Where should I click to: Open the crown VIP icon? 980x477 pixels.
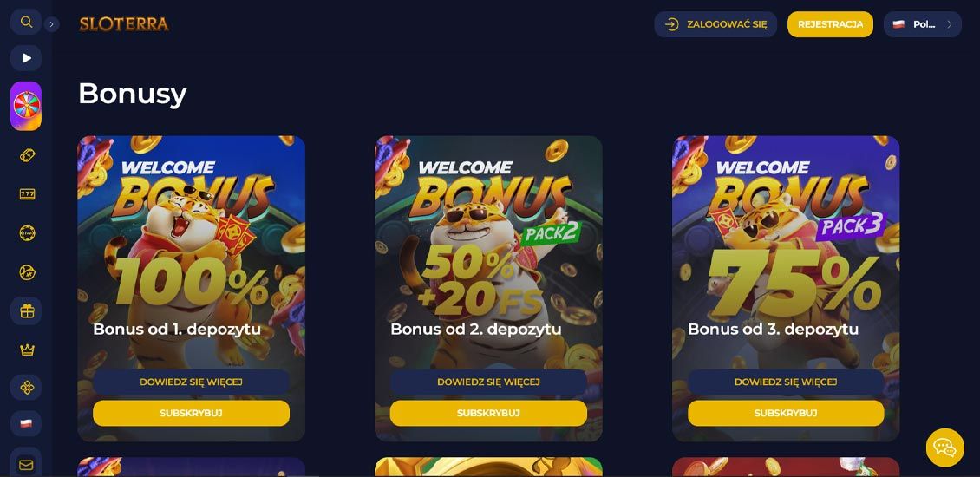click(27, 350)
